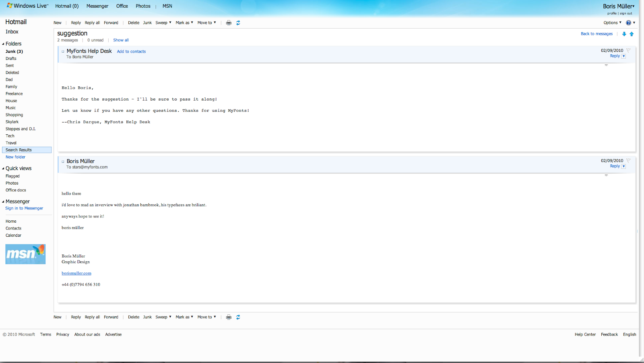
Task: Click New folder link
Action: [15, 157]
